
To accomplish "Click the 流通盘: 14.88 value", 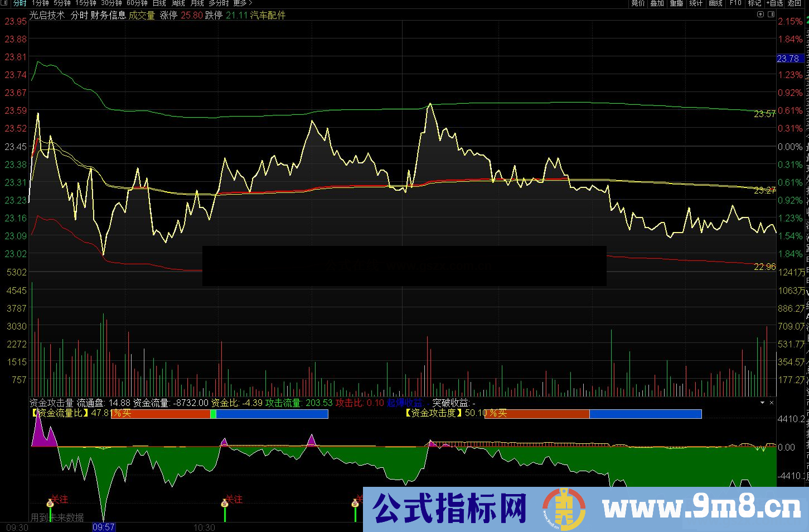I will click(x=104, y=403).
